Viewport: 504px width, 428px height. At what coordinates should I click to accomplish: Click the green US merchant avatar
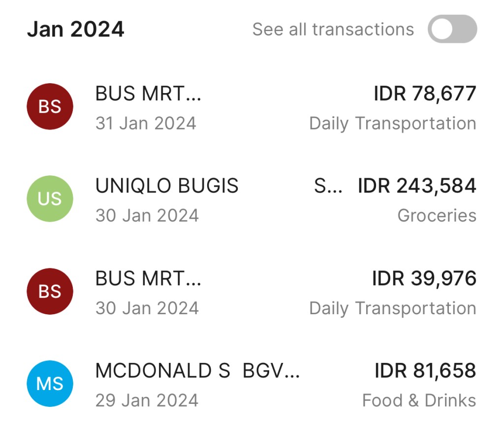pos(50,198)
